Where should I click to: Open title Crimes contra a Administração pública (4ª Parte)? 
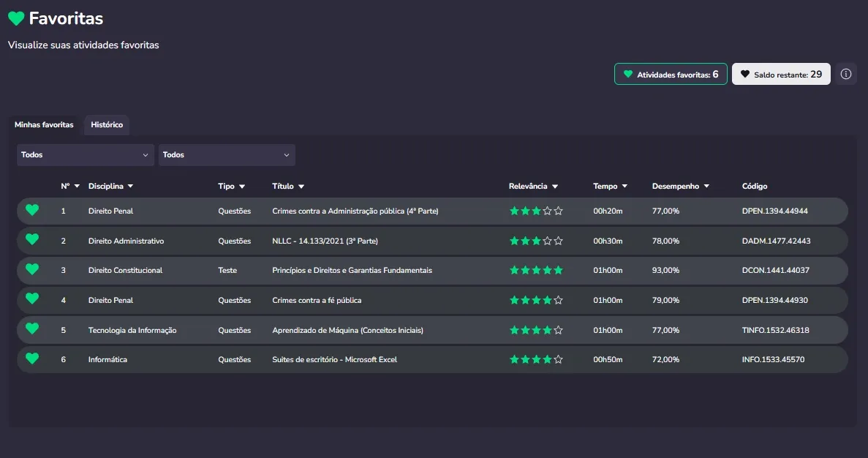[x=355, y=211]
